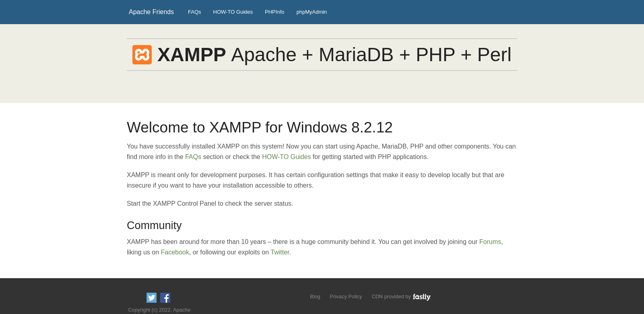Screen dimensions: 644x314
Task: Open FAQs in the top navigation
Action: [x=194, y=12]
